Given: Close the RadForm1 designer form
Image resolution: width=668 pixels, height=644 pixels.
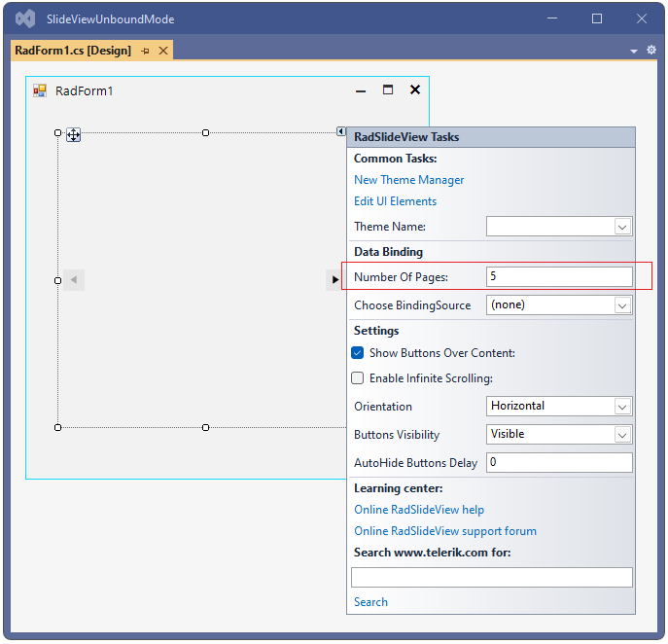Looking at the screenshot, I should point(415,89).
